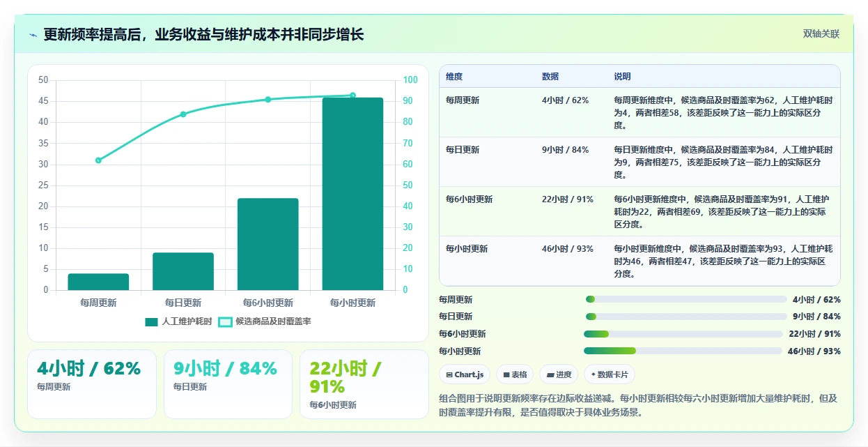Screen dimensions: 868x447
Task: Click the 每日更新 bar in the chart
Action: [183, 271]
